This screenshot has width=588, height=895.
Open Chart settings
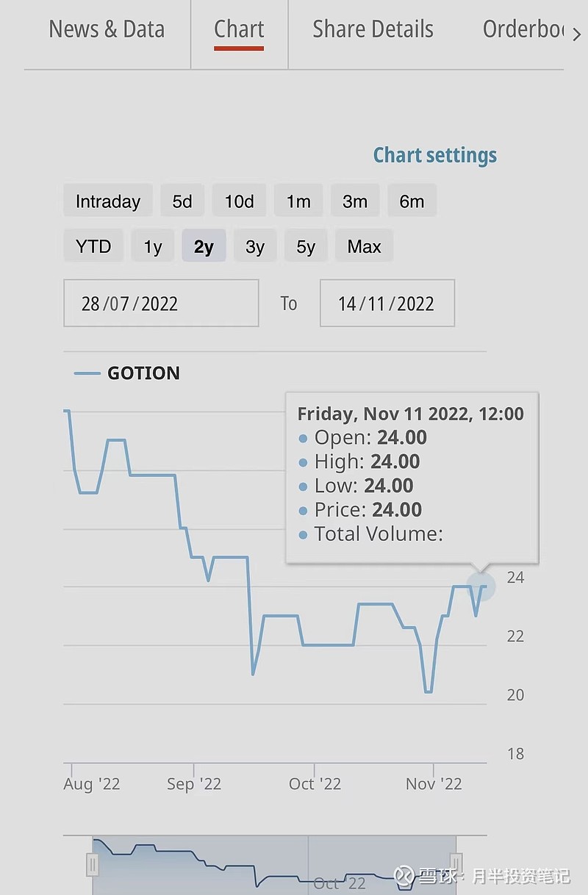[435, 155]
